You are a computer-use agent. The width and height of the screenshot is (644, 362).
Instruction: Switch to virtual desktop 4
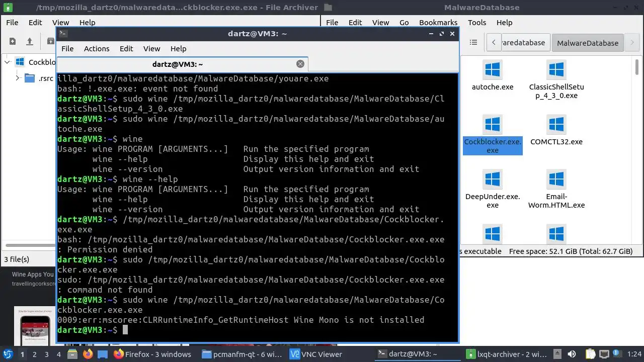(x=58, y=354)
